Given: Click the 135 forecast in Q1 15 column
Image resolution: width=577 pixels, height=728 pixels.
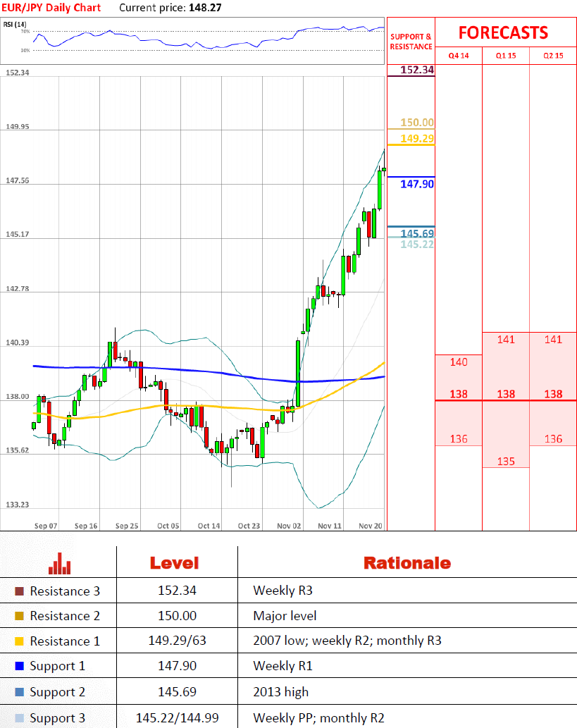Looking at the screenshot, I should pos(506,462).
